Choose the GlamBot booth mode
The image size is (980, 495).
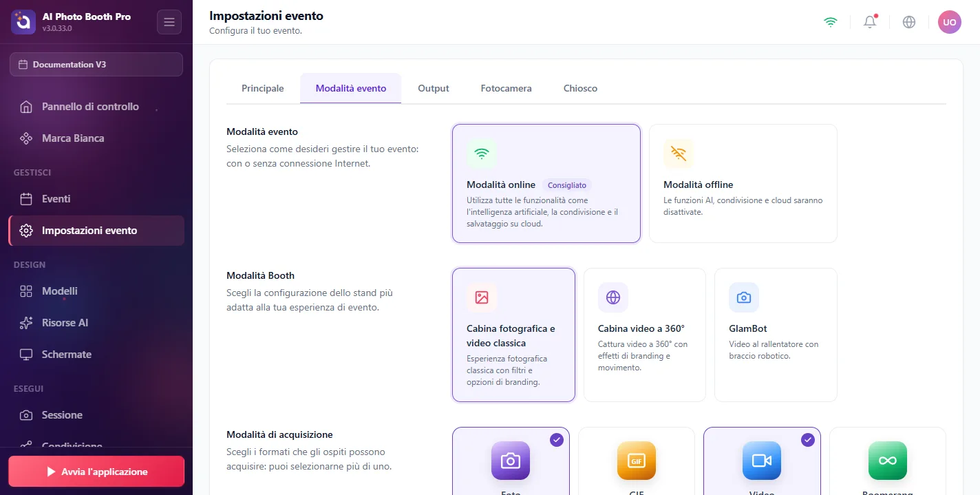tap(776, 335)
